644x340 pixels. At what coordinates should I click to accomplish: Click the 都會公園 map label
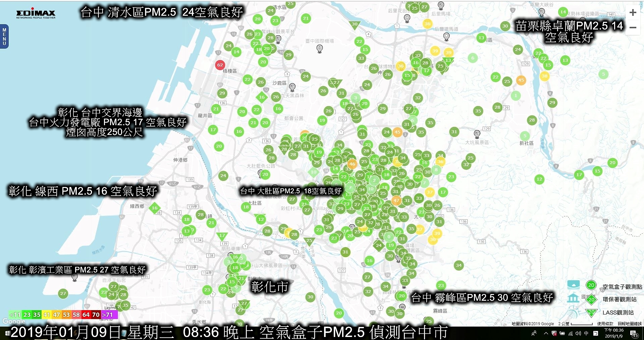[293, 118]
